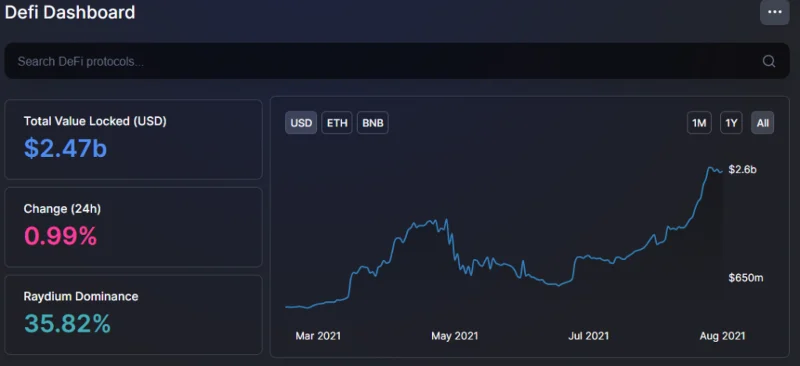Select the $2.47b value
Image resolution: width=800 pixels, height=366 pixels.
click(x=65, y=148)
